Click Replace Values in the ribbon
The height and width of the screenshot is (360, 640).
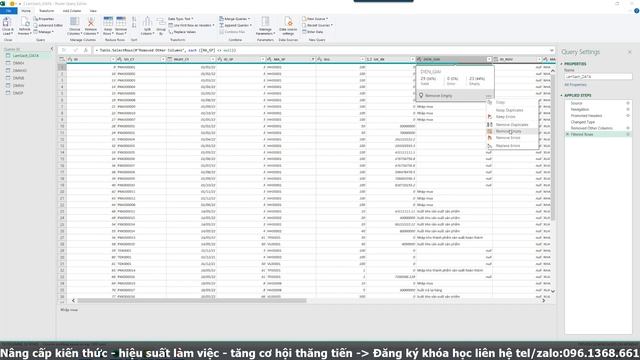[x=182, y=32]
